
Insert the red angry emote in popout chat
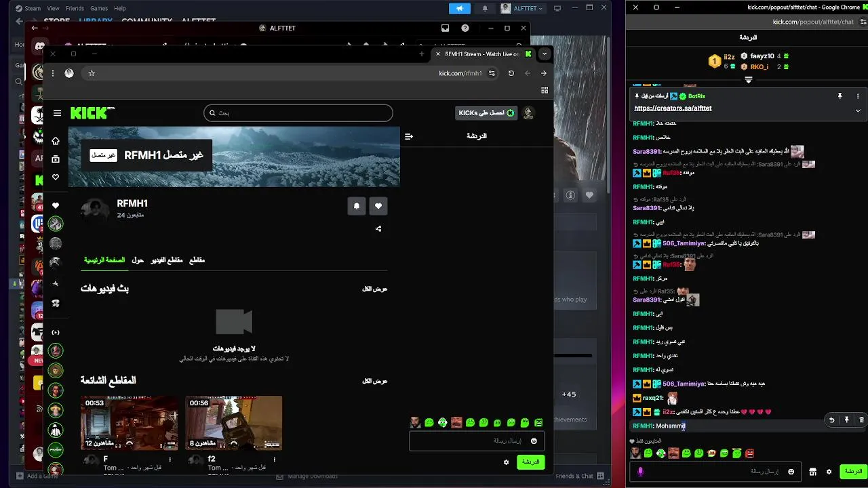pyautogui.click(x=749, y=453)
